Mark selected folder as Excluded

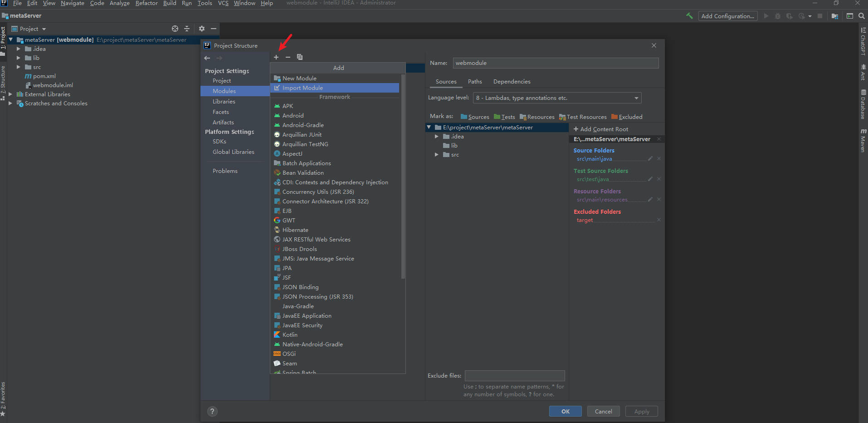[x=627, y=117]
